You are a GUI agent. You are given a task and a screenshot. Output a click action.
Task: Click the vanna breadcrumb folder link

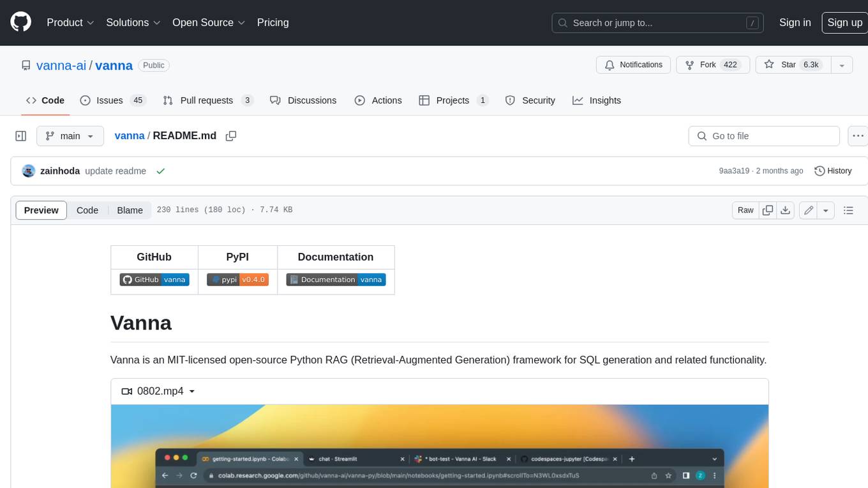[x=130, y=135]
